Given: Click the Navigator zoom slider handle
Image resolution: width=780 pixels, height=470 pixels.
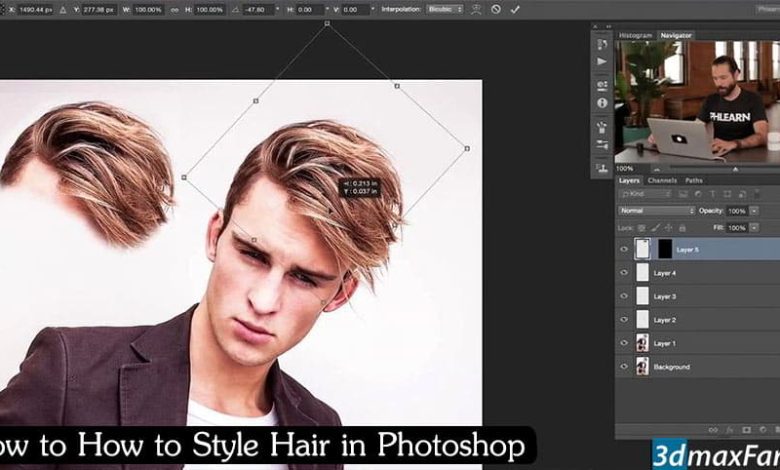Looking at the screenshot, I should 735,169.
